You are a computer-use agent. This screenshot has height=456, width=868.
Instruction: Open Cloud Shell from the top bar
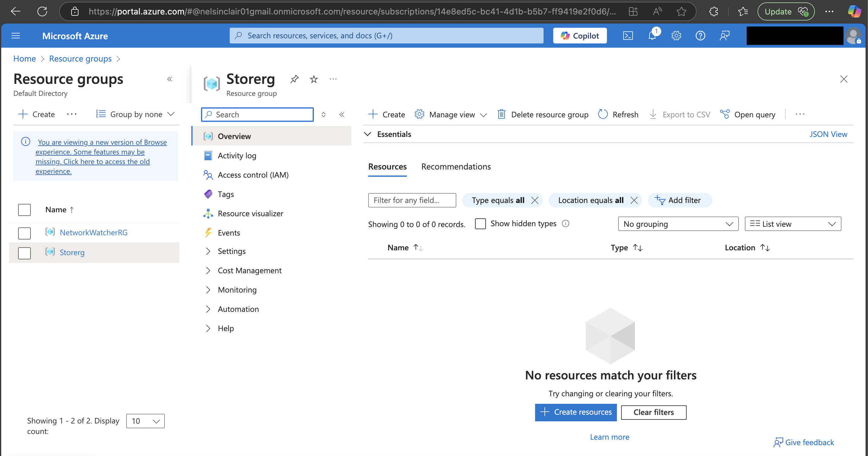point(628,36)
